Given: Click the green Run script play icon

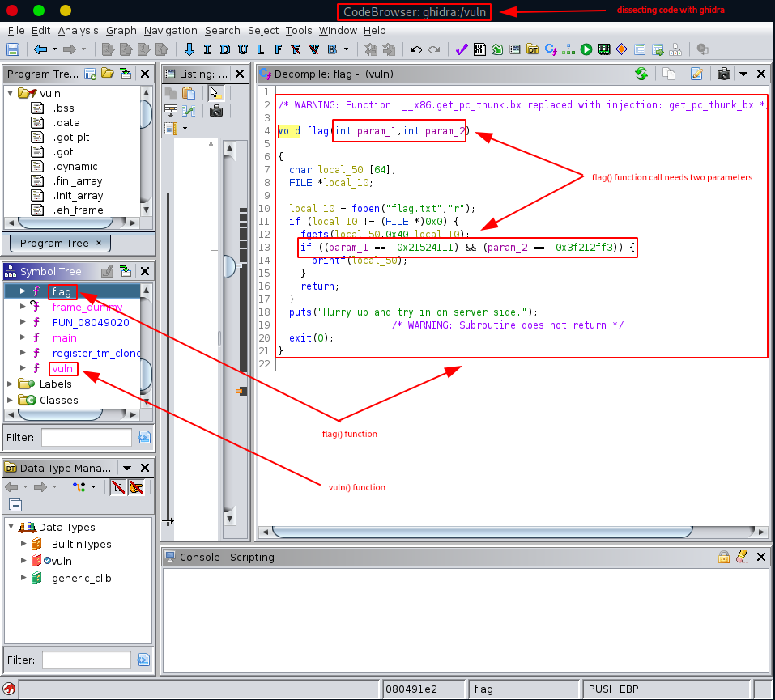Looking at the screenshot, I should pos(586,49).
